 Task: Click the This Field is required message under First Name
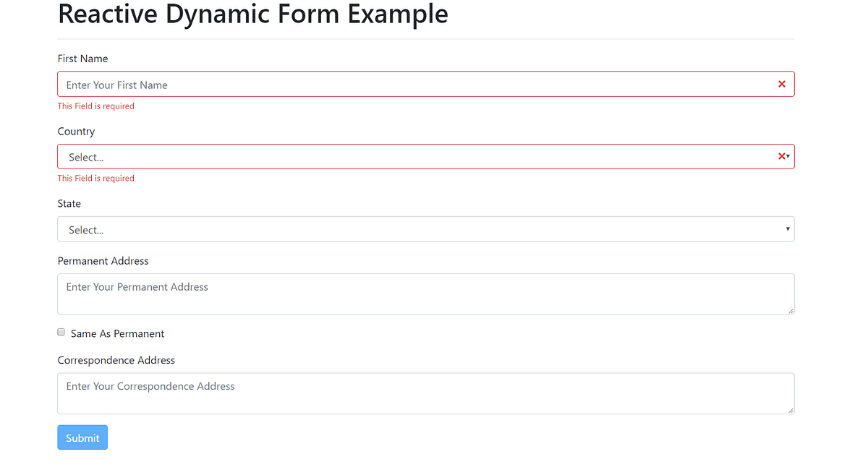point(95,106)
